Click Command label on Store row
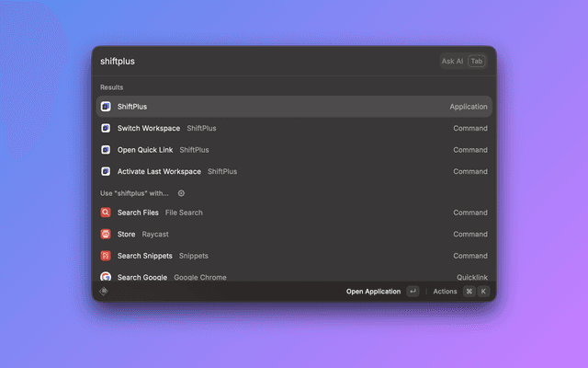This screenshot has height=368, width=588. pyautogui.click(x=470, y=234)
